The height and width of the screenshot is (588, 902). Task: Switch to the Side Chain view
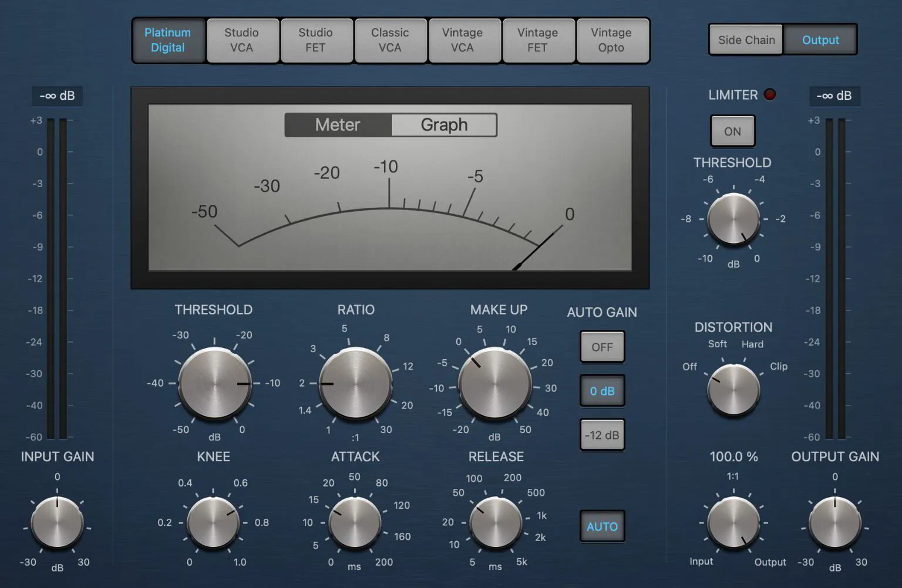(x=746, y=39)
